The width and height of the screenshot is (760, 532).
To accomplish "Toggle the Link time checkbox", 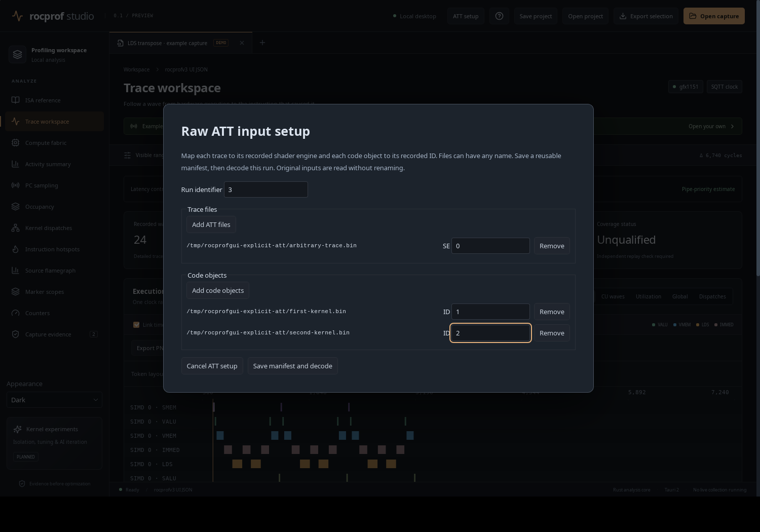I will click(x=136, y=325).
